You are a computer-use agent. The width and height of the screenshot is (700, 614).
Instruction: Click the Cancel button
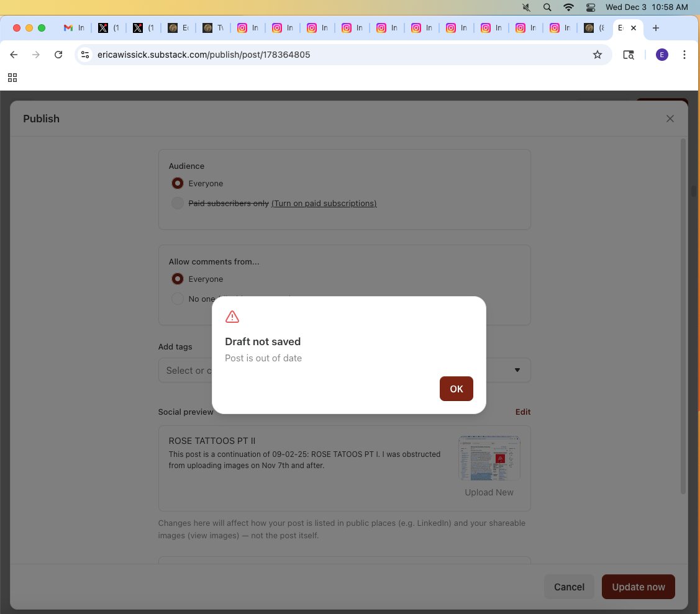(569, 587)
